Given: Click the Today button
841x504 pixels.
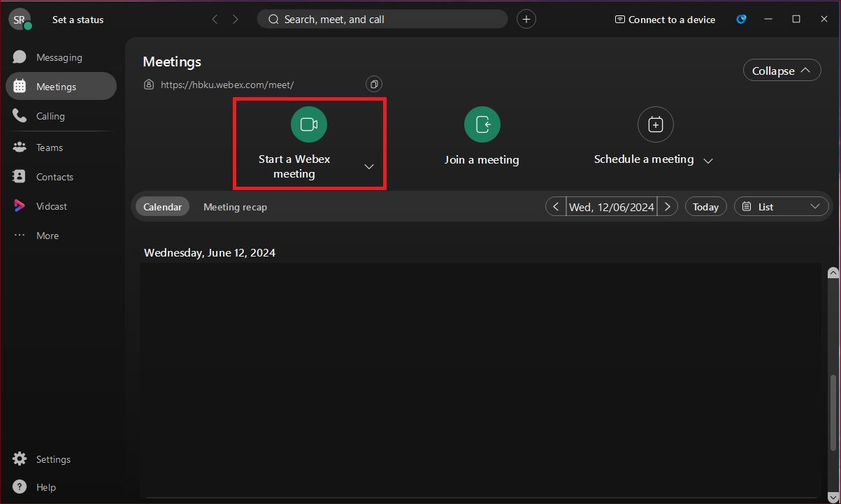Looking at the screenshot, I should (x=706, y=207).
